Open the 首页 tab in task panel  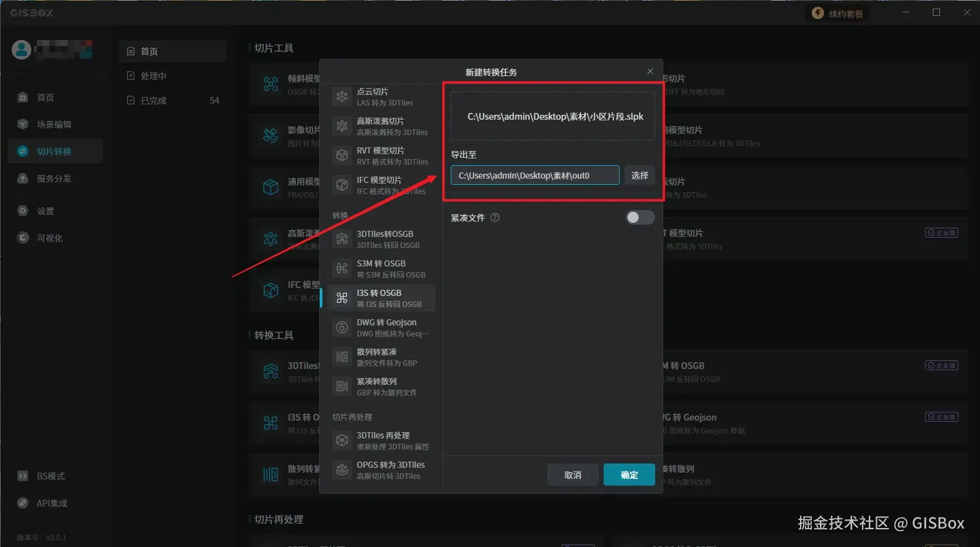point(173,51)
